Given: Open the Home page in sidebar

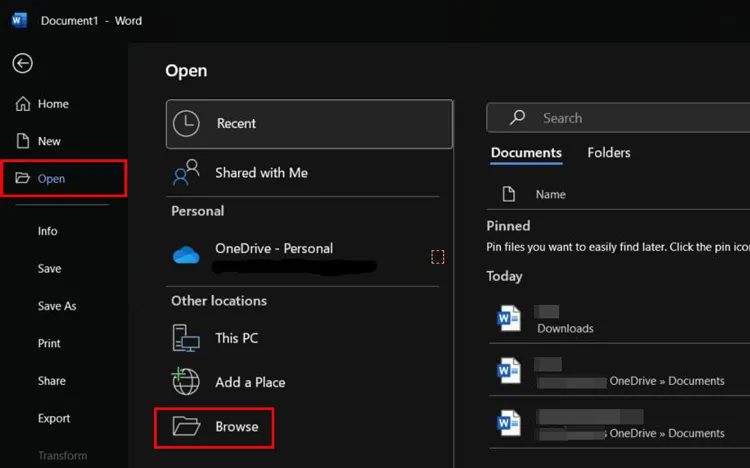Looking at the screenshot, I should pos(53,104).
